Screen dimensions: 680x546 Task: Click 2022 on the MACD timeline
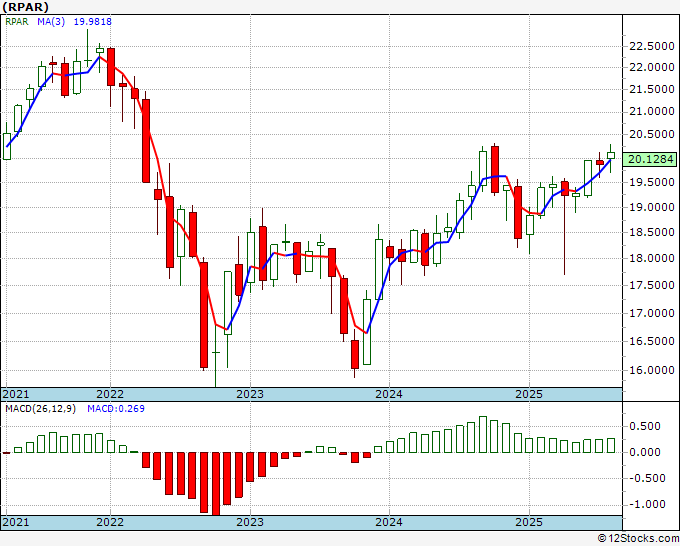coord(110,522)
